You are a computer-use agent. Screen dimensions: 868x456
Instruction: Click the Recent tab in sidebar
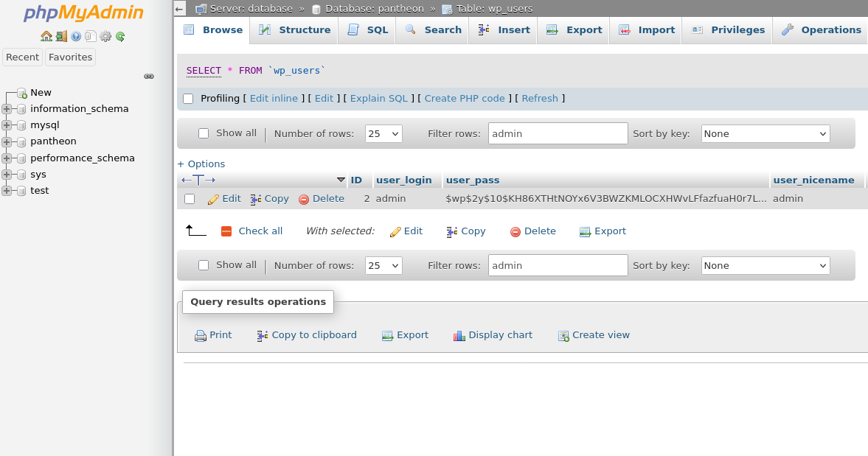22,57
